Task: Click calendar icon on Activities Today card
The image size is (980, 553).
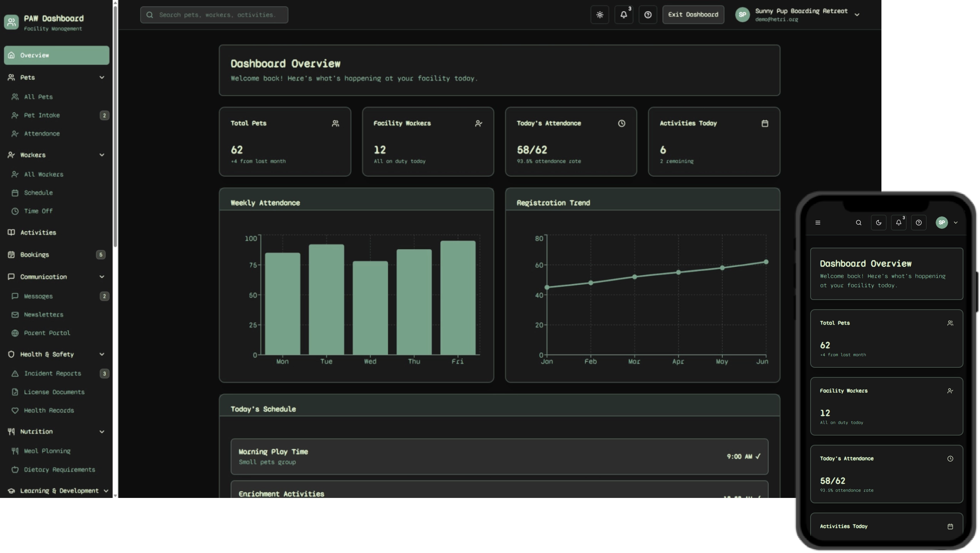Action: (x=765, y=123)
